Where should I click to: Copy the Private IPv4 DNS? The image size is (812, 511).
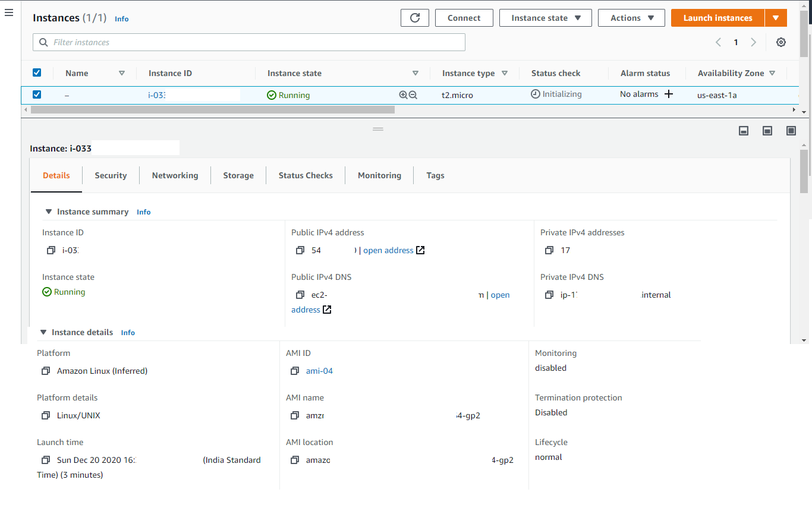click(x=549, y=295)
